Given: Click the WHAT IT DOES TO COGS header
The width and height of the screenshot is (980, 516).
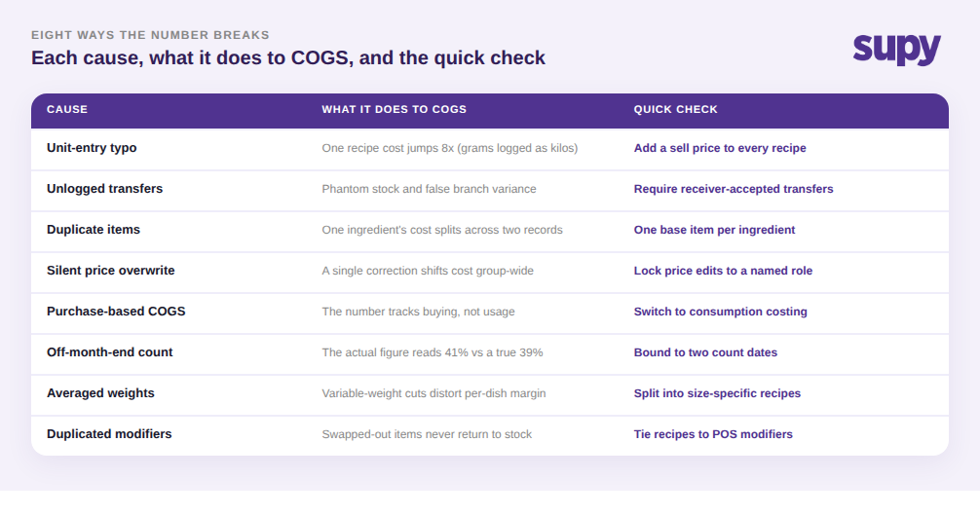Looking at the screenshot, I should coord(394,109).
